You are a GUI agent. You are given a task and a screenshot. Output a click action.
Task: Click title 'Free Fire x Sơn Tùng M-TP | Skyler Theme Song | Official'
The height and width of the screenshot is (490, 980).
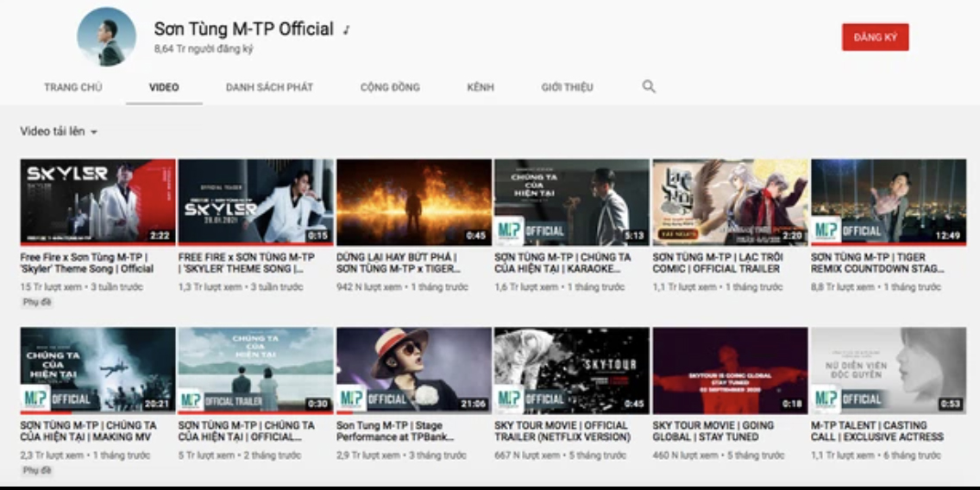[x=87, y=263]
